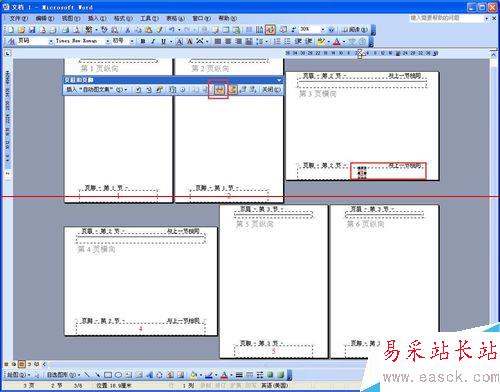Open the 格式 (Format) menu
The image size is (500, 392).
click(123, 18)
